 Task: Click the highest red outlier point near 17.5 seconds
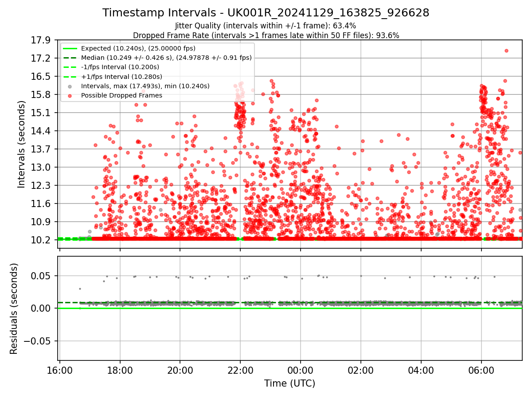pos(506,51)
